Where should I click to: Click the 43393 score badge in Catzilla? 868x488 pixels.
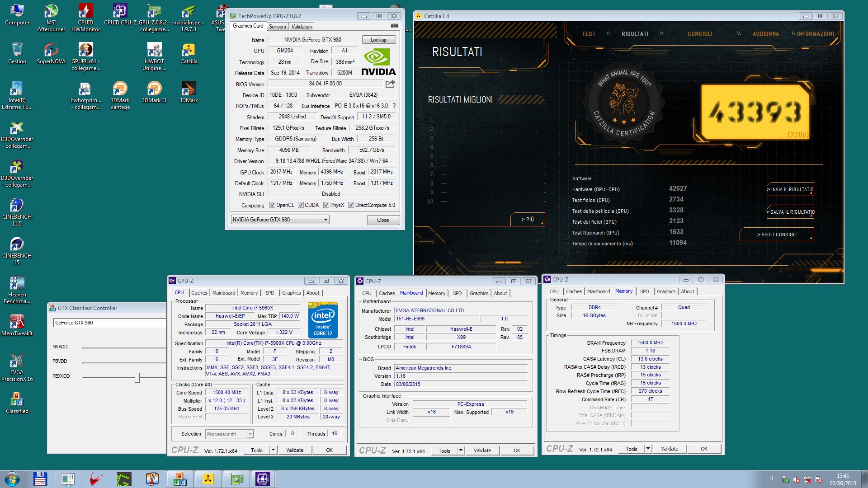point(755,112)
